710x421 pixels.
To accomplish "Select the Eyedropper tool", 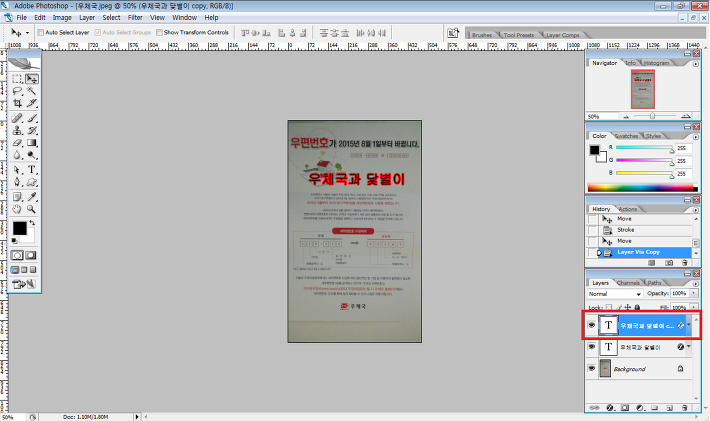I will click(32, 197).
